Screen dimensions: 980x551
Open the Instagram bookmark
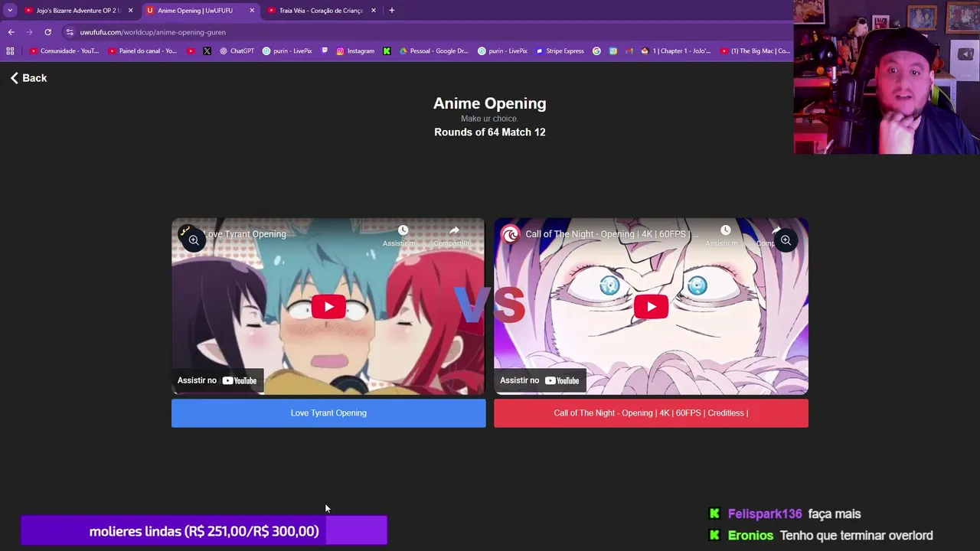[x=355, y=51]
